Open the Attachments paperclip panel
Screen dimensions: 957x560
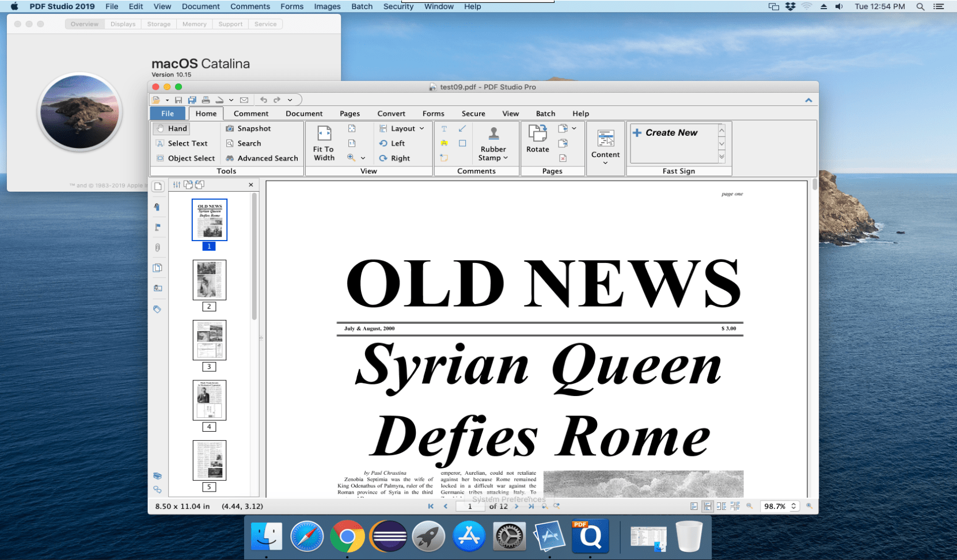157,247
